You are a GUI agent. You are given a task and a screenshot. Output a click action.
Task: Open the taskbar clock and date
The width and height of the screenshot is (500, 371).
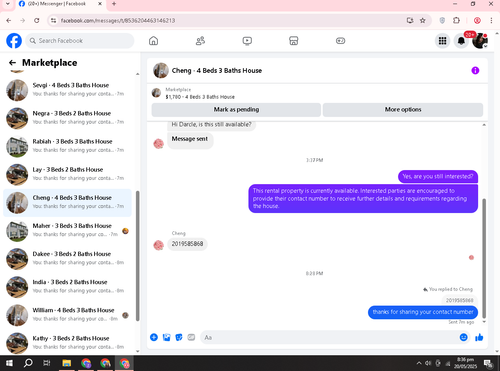click(465, 363)
